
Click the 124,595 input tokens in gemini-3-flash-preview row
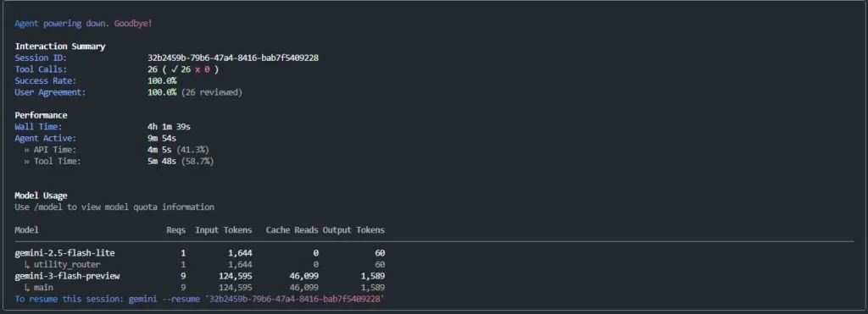pos(236,276)
